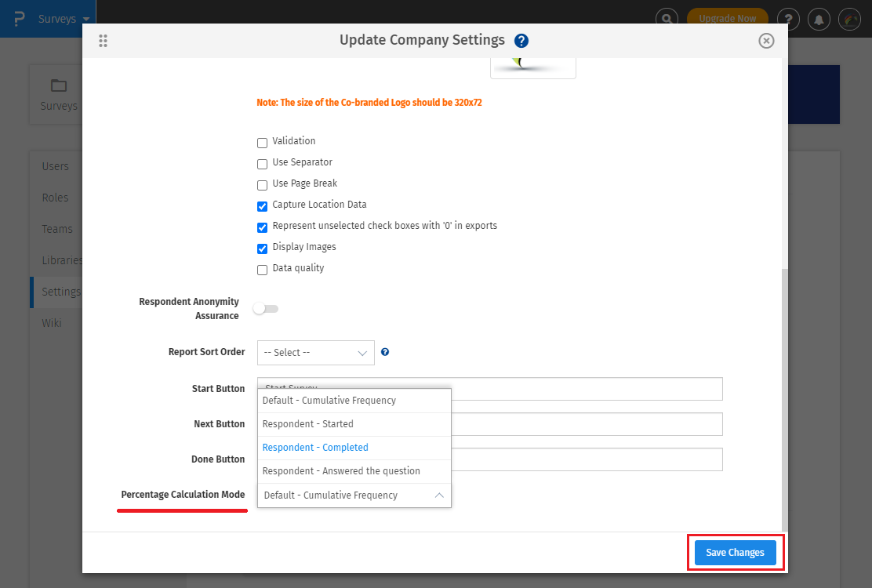Uncheck Capture Location Data
The height and width of the screenshot is (588, 872).
263,206
